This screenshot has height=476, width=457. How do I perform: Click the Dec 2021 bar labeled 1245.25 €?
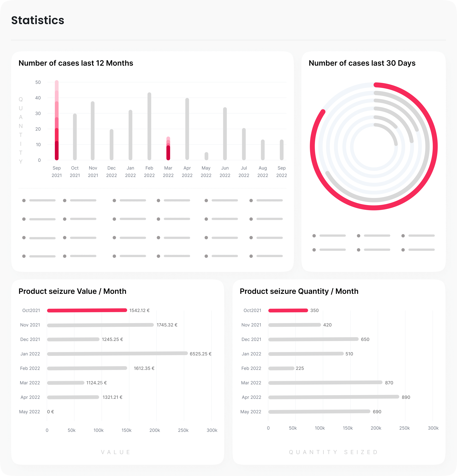point(73,339)
